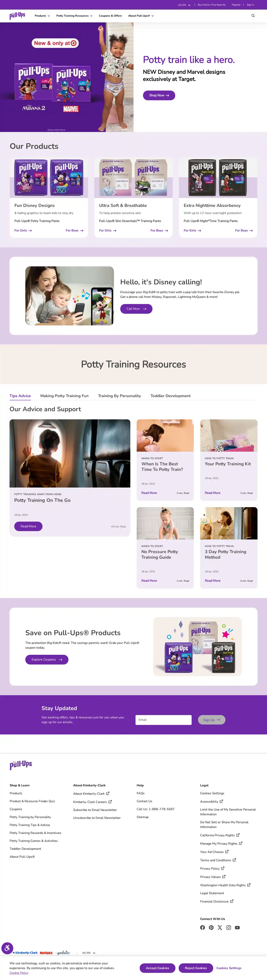This screenshot has height=980, width=267.
Task: Click the Explore Coupons button
Action: (47, 659)
